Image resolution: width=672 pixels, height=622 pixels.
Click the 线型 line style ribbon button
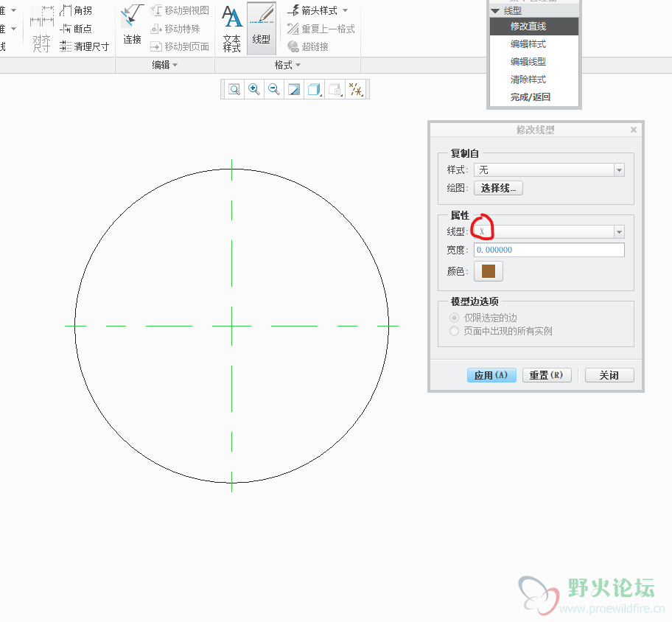tap(261, 28)
